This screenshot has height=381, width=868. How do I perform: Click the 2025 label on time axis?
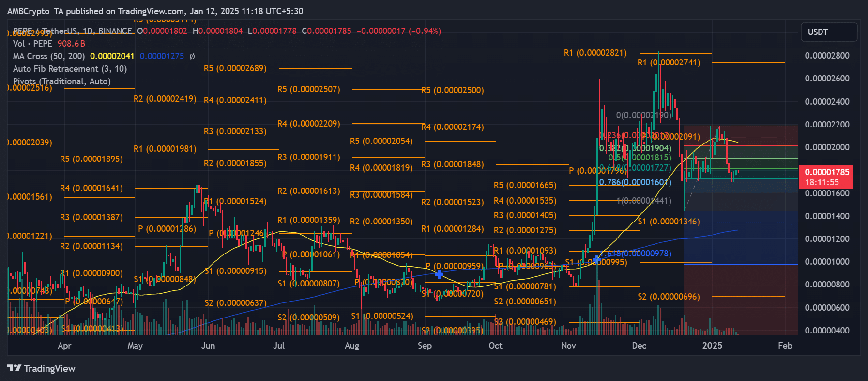coord(712,346)
